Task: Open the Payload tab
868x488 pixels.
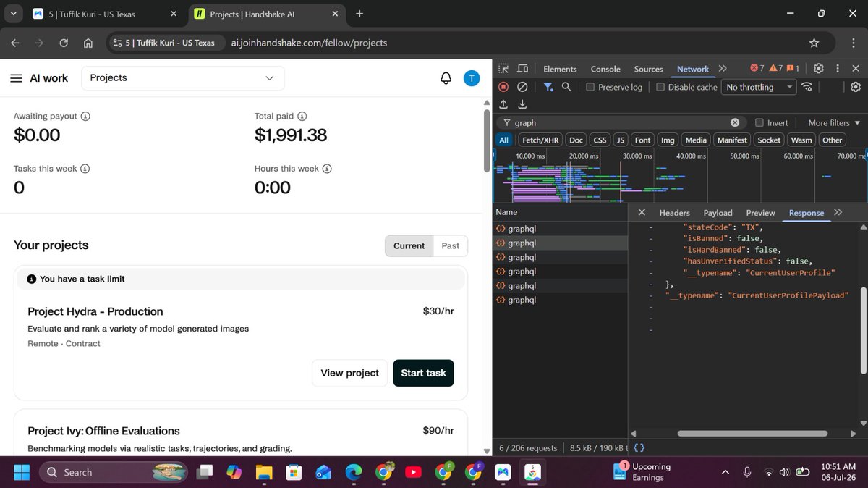Action: [718, 213]
